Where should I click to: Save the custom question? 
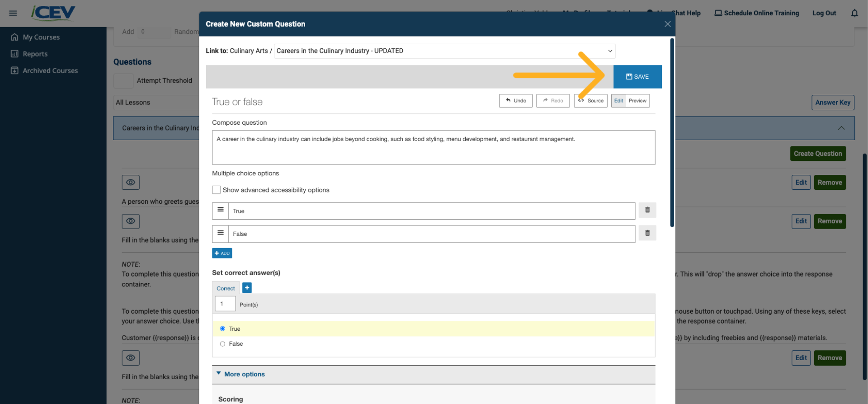[x=637, y=77]
